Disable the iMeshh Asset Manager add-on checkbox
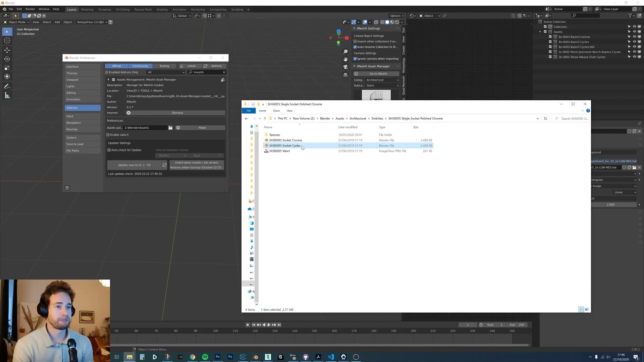Screen dimensions: 644x362 pyautogui.click(x=113, y=80)
